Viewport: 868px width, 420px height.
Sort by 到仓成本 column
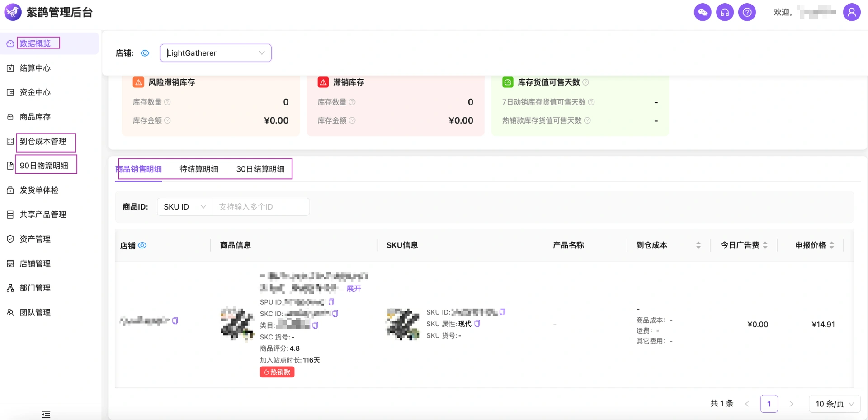(x=698, y=245)
